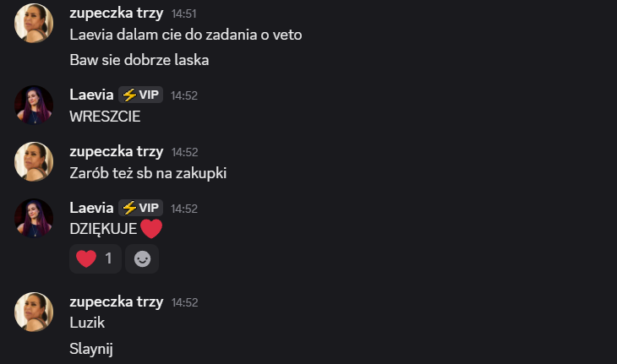Click the red heart emoji after DZIĘKUJE
This screenshot has width=617, height=364.
[x=150, y=229]
